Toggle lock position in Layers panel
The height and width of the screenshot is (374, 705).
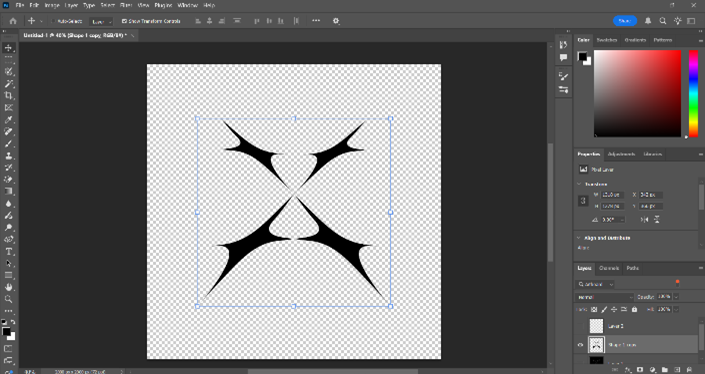point(614,309)
